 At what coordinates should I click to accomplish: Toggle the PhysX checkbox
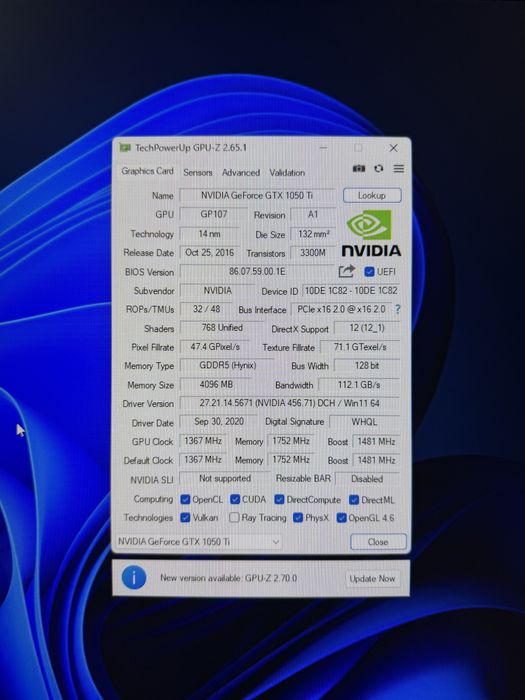[298, 517]
